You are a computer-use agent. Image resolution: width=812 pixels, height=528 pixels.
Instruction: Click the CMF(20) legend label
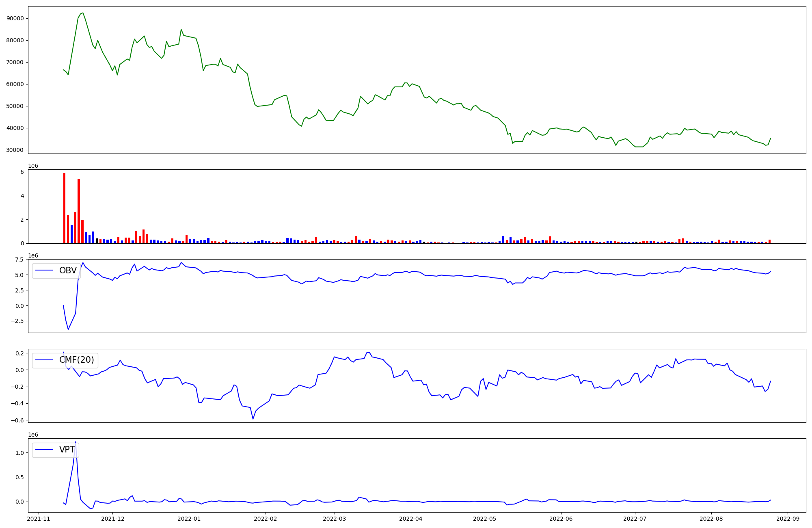[76, 360]
